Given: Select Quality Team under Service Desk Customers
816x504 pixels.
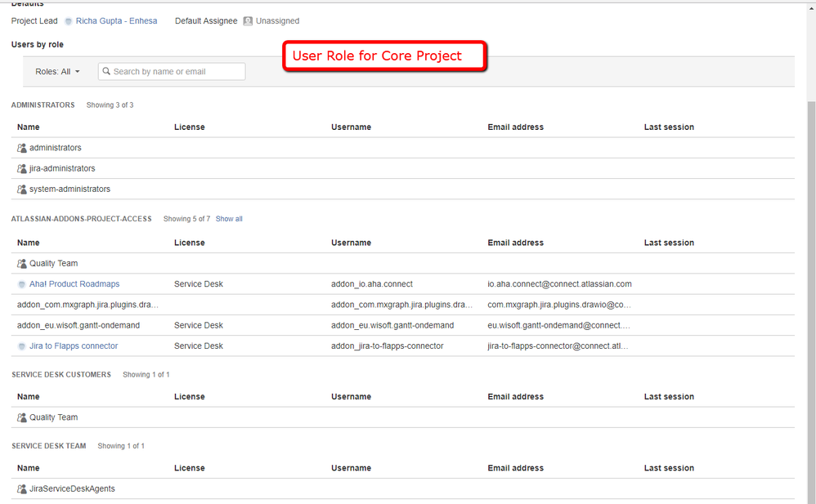Looking at the screenshot, I should [54, 417].
